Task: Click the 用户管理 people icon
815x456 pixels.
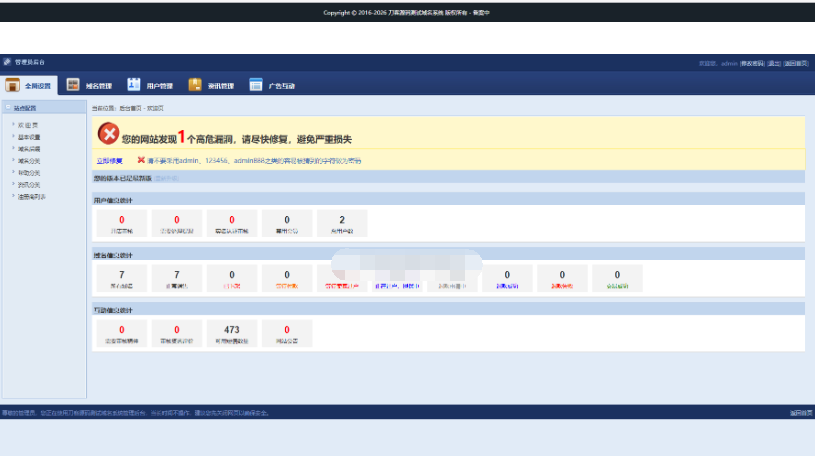Action: click(x=133, y=85)
